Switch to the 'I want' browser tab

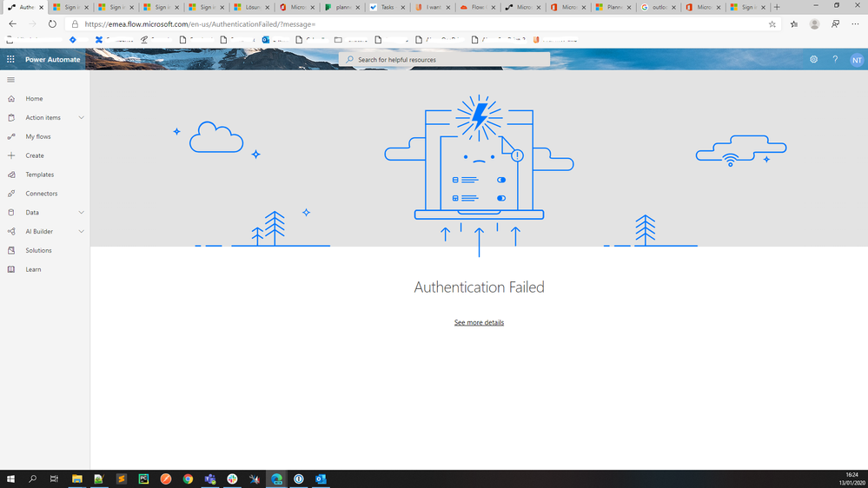coord(433,7)
